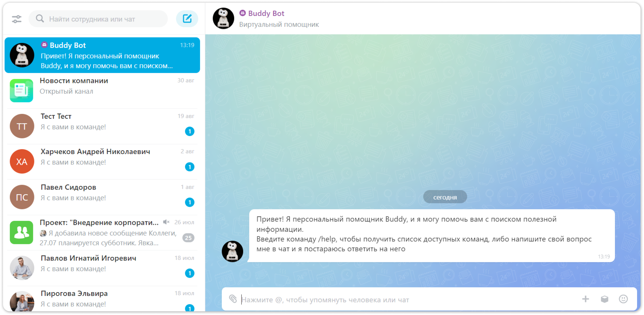Open Buddy Bot avatar in the chat header
Viewport: 644px width, 315px height.
coord(223,18)
